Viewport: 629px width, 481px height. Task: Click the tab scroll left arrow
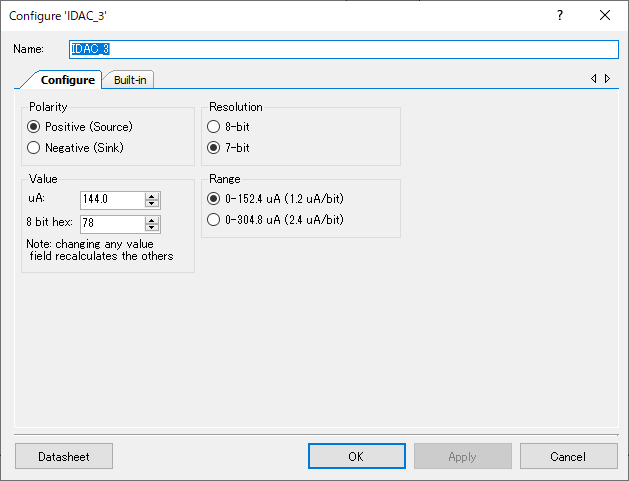coord(594,79)
